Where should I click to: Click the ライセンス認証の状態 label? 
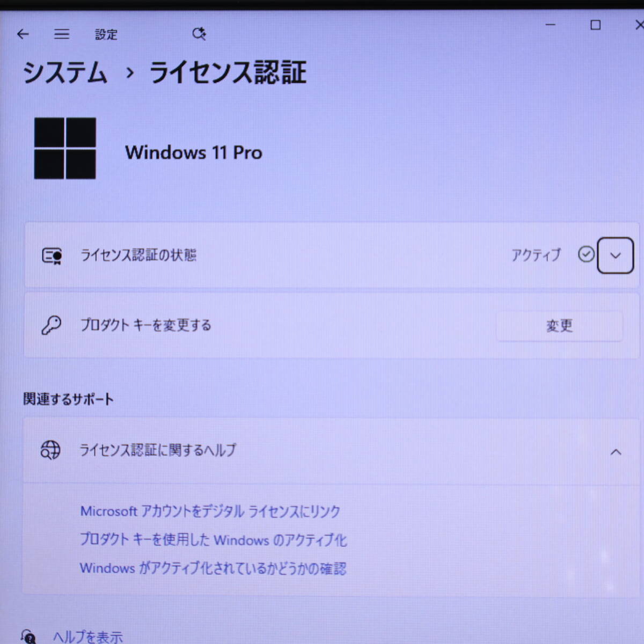[138, 255]
